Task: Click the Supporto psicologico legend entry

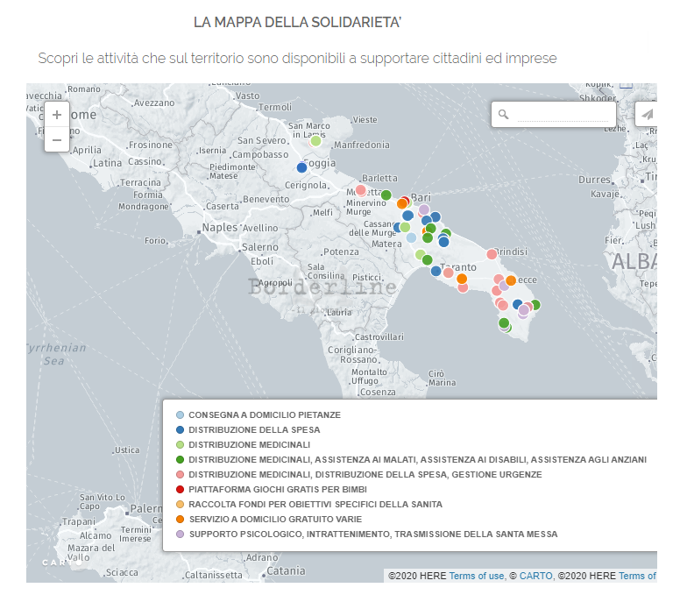Action: (373, 535)
